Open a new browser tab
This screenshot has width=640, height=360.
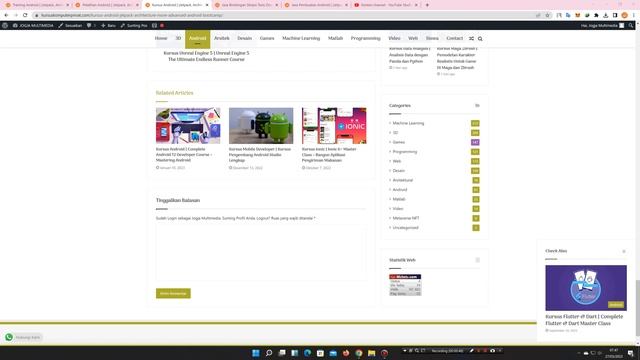pyautogui.click(x=427, y=5)
